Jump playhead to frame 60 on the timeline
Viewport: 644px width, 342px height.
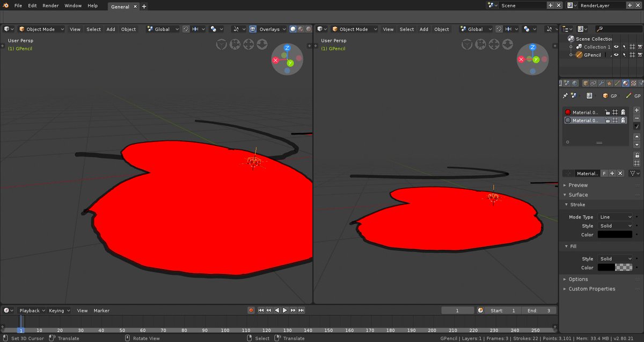pyautogui.click(x=143, y=330)
